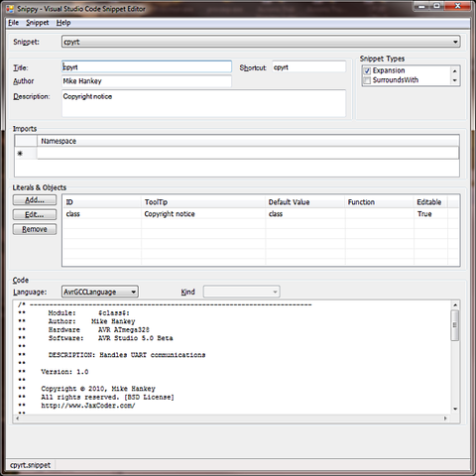The image size is (476, 476).
Task: Click the 'DESCRIPTION: Handles UART communications' line
Action: 127,355
